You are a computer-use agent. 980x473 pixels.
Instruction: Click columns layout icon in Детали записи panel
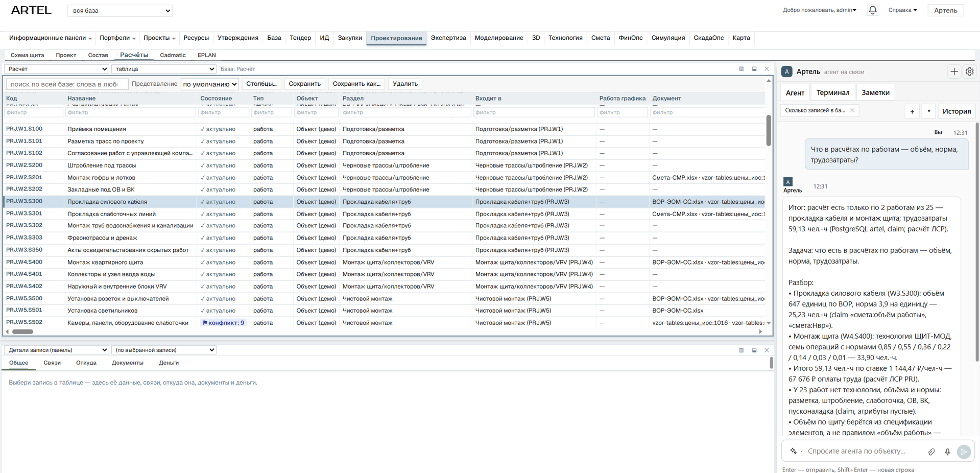tap(742, 350)
